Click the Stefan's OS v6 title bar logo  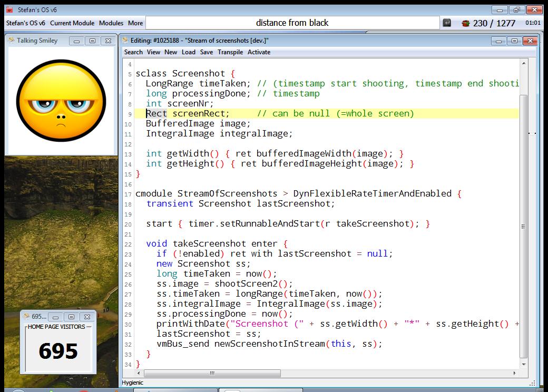(9, 9)
